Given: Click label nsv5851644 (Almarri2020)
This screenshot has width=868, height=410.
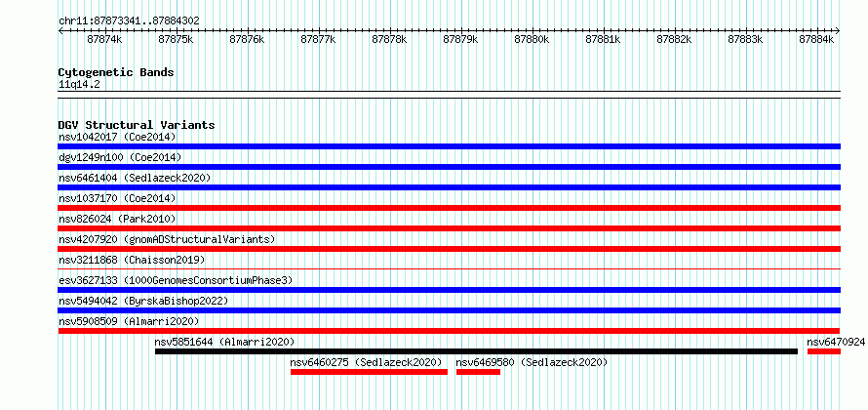Looking at the screenshot, I should pos(224,342).
